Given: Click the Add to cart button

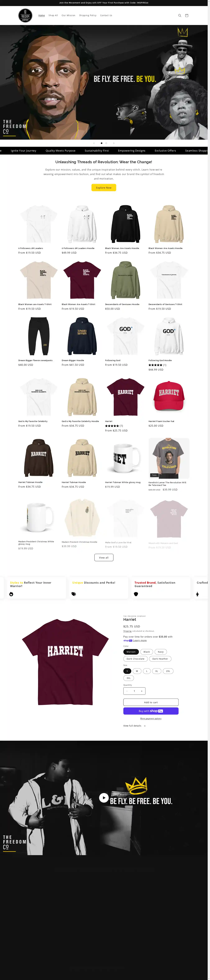Looking at the screenshot, I should coord(151,702).
